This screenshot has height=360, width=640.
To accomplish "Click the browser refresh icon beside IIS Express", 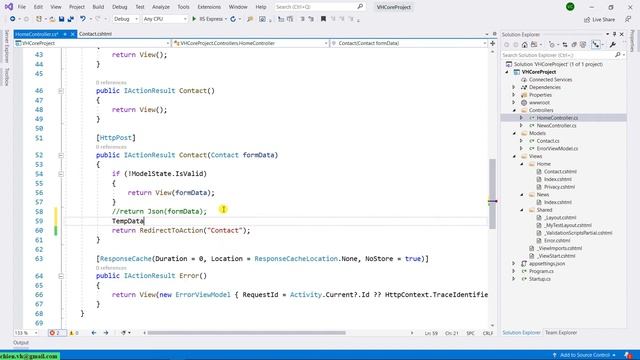I will pyautogui.click(x=233, y=19).
